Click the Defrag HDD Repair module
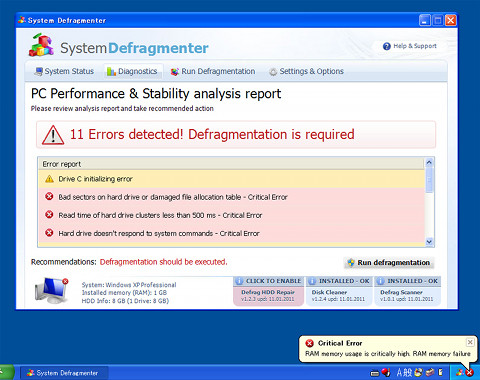Screen dimensions: 480x380 tap(268, 296)
